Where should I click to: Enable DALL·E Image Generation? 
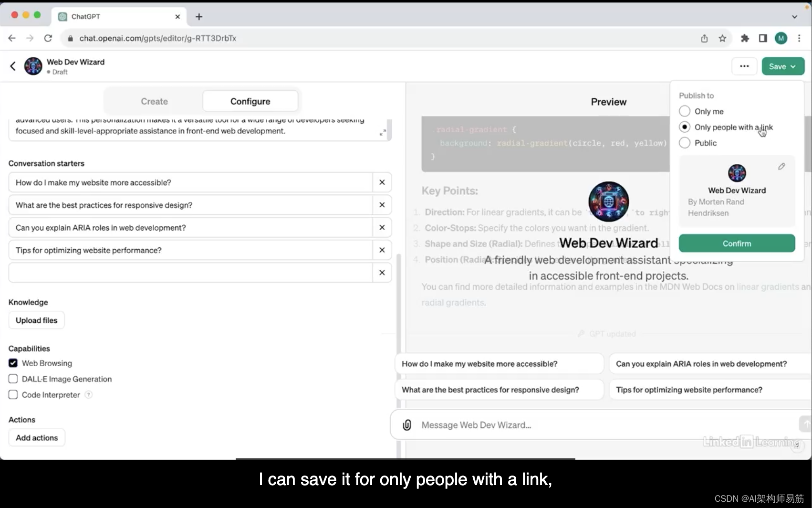point(13,379)
